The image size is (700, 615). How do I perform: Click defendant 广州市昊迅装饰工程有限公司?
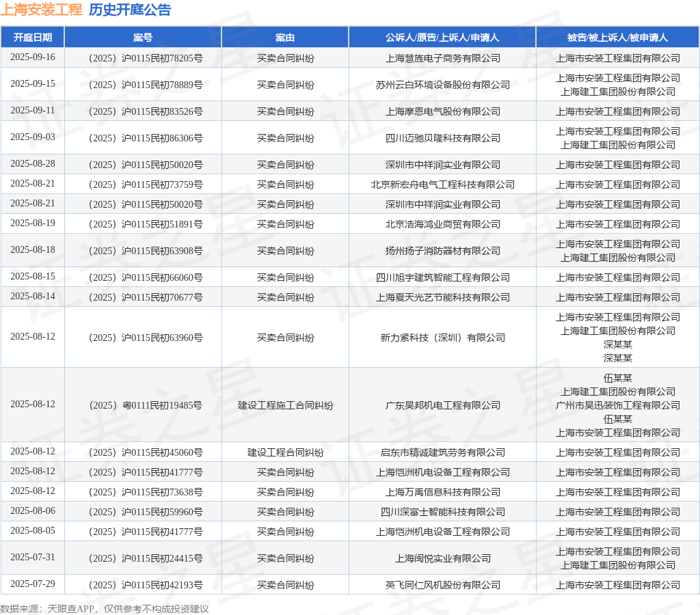click(x=618, y=405)
